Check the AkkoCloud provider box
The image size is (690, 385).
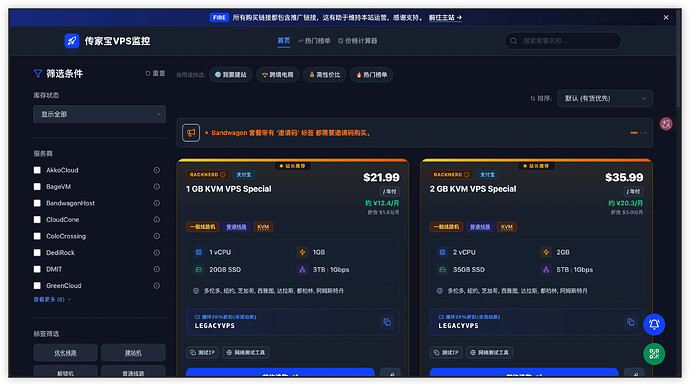pyautogui.click(x=37, y=170)
